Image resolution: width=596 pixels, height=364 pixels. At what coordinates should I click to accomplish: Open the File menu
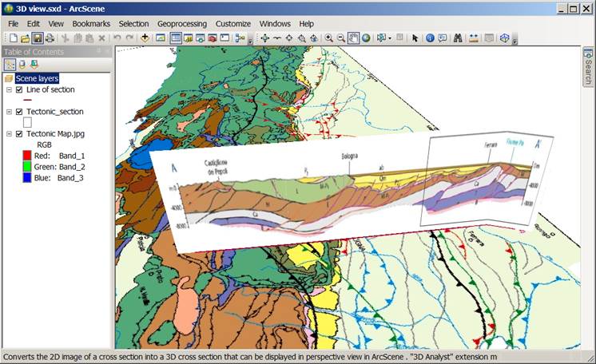click(x=13, y=24)
